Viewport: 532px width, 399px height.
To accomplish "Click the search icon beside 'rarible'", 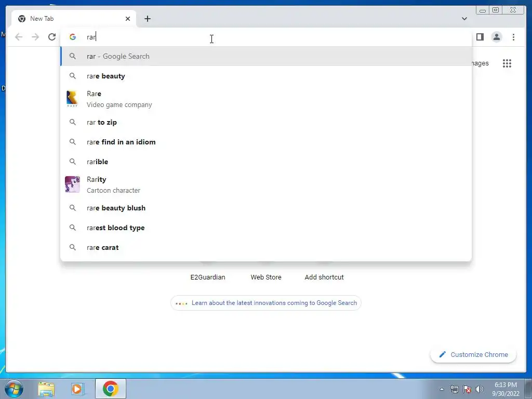I will tap(73, 162).
